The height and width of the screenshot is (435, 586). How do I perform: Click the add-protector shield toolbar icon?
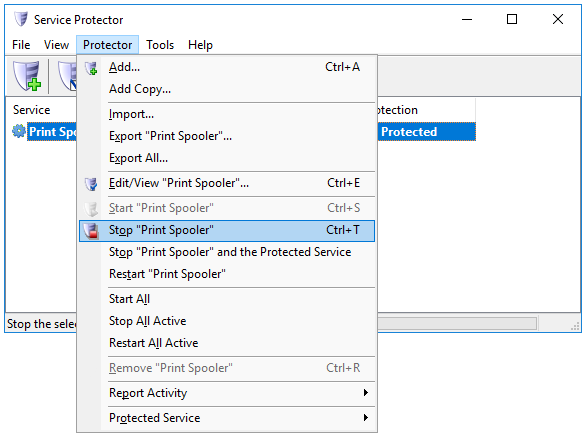point(27,76)
